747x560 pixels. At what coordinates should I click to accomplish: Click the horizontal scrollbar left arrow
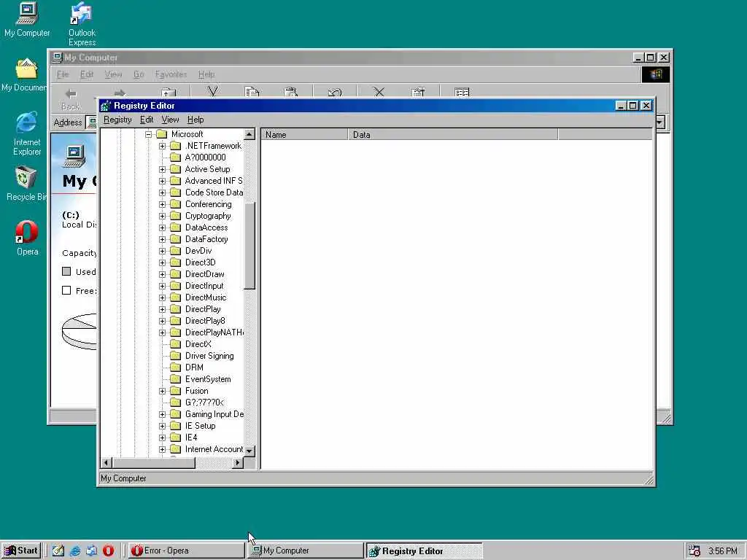[107, 462]
